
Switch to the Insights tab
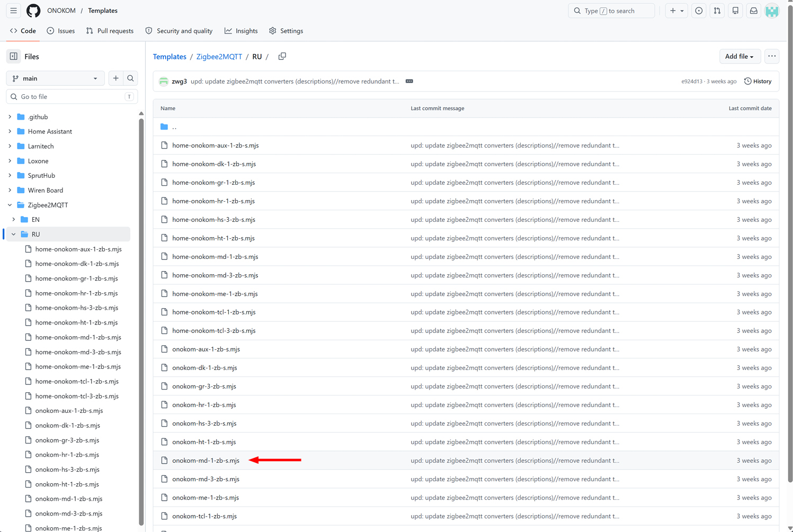241,31
